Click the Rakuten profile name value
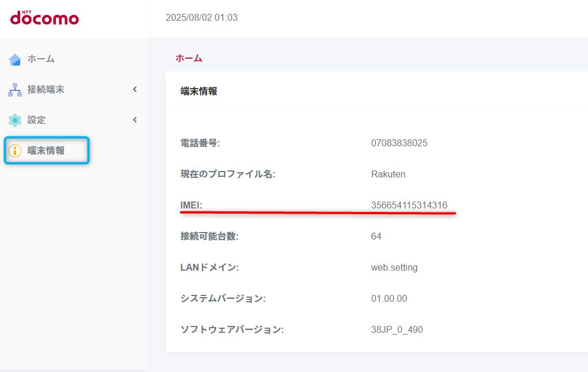Image resolution: width=588 pixels, height=372 pixels. [388, 174]
